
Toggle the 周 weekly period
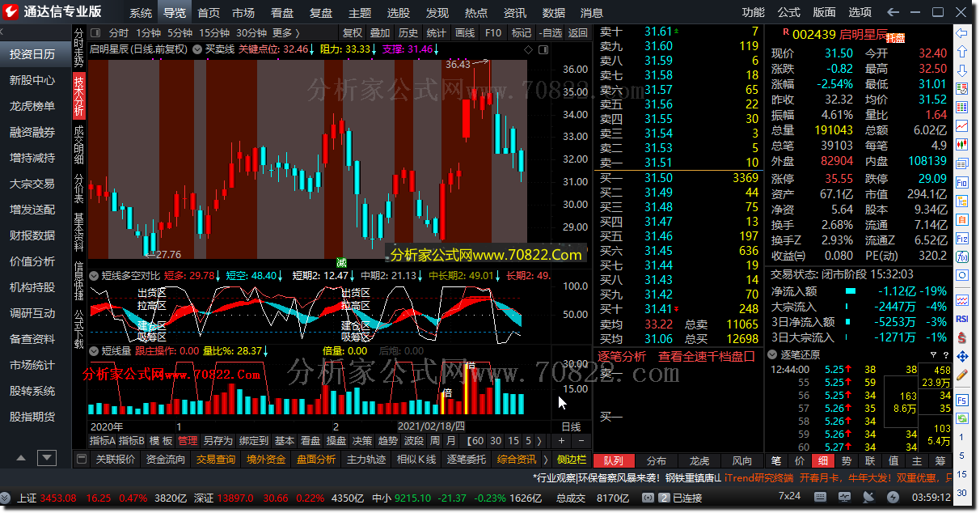click(435, 441)
